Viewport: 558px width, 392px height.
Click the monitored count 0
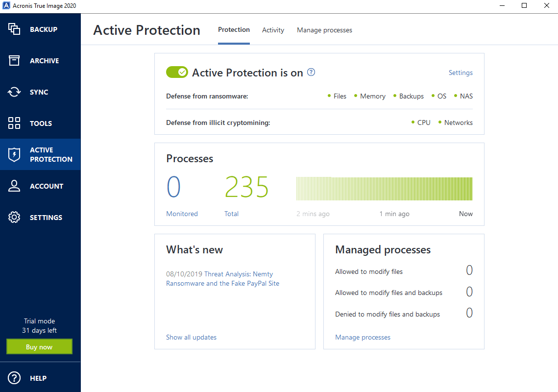pyautogui.click(x=173, y=187)
